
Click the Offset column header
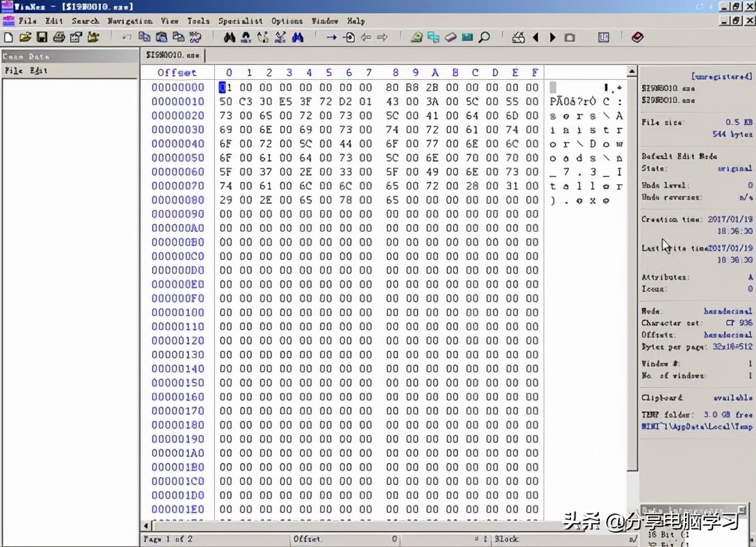click(177, 72)
